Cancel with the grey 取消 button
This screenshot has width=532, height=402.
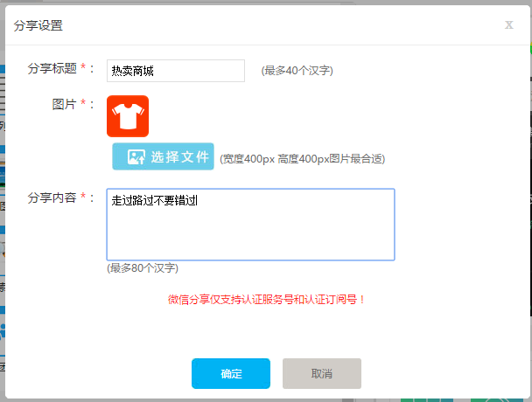(321, 373)
